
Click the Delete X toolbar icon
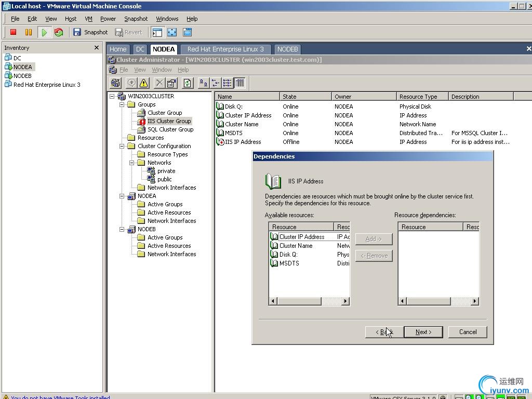coord(159,83)
